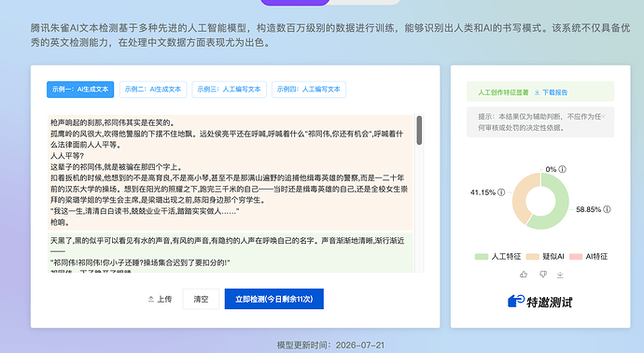The height and width of the screenshot is (353, 644).
Task: Select the 示例四：人工编写文本 tab
Action: [308, 89]
